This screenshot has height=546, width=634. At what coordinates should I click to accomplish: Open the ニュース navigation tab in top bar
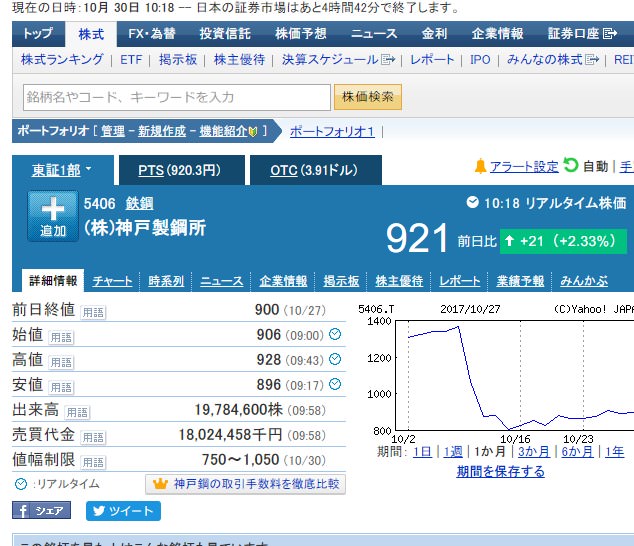pyautogui.click(x=374, y=34)
